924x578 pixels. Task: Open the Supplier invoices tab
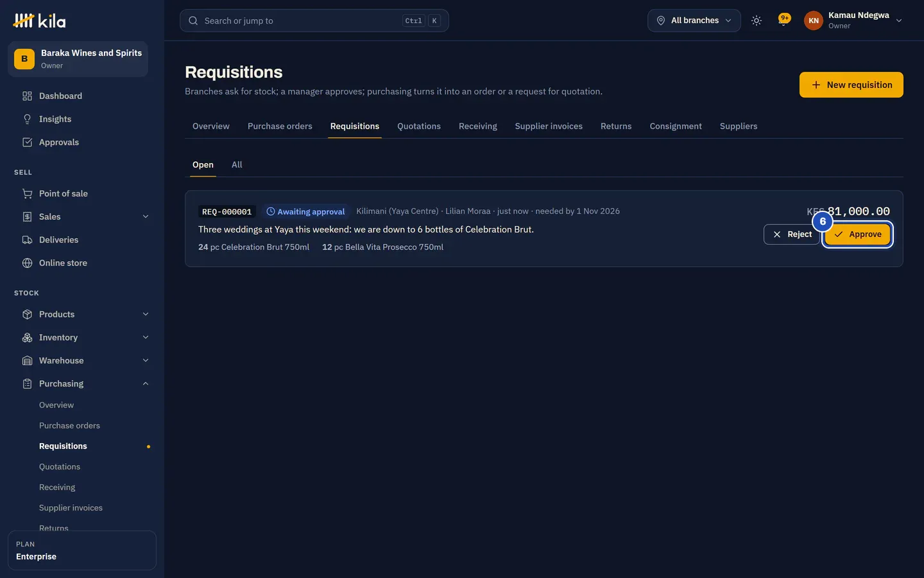[549, 126]
